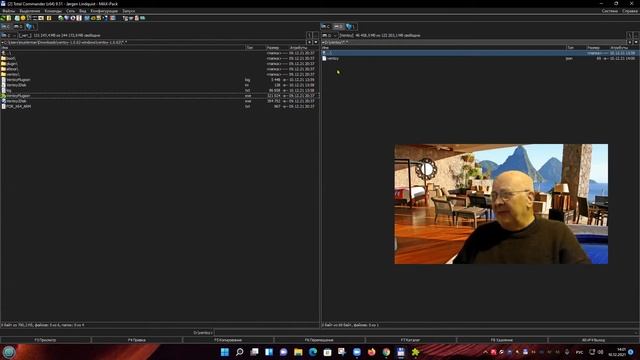The height and width of the screenshot is (360, 640).
Task: Open network neighborhood button in right panel
Action: 351,27
